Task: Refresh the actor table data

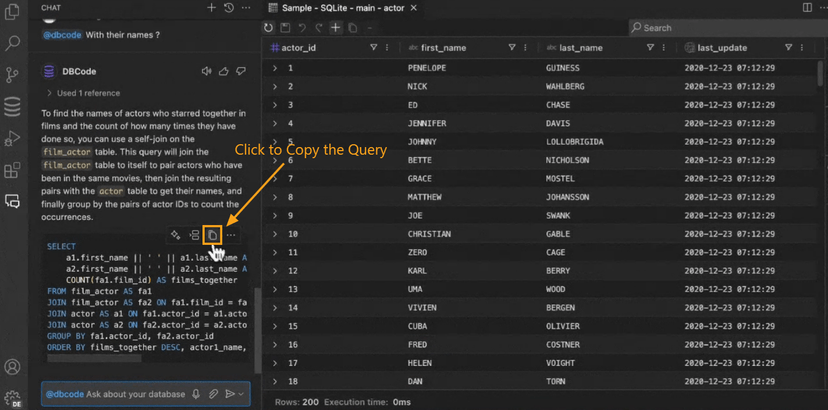Action: [269, 28]
